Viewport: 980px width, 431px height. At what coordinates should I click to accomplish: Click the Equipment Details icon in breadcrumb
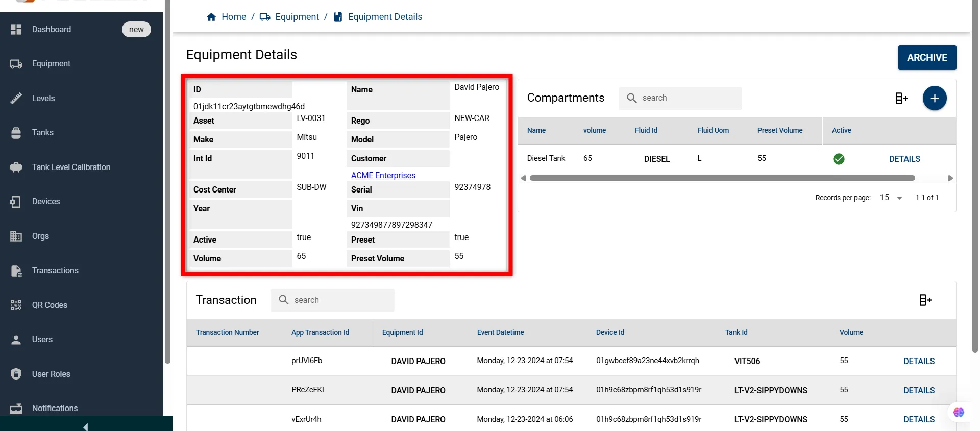tap(338, 17)
